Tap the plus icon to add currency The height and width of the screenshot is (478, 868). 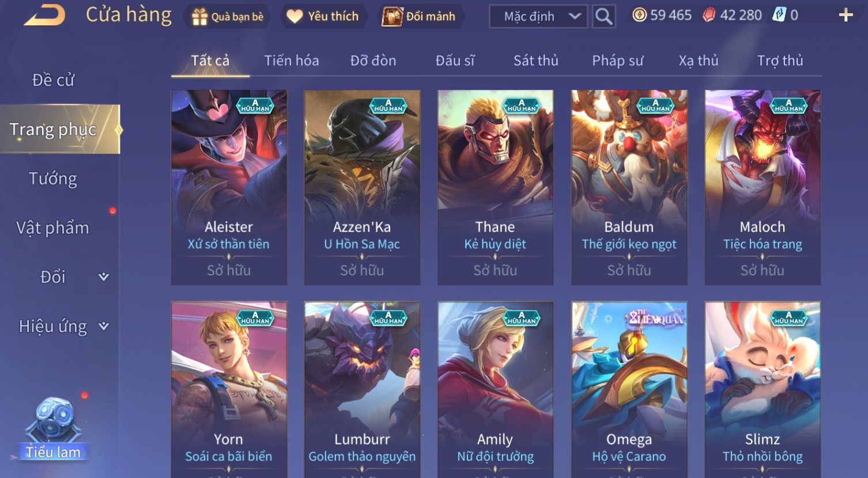[x=846, y=16]
